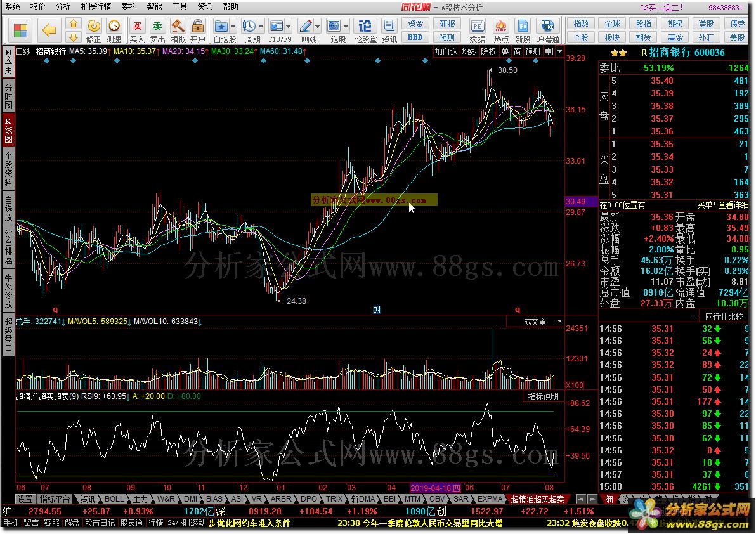The height and width of the screenshot is (534, 756).
Task: Collapse the 同行业比较 panel minus button
Action: coord(694,316)
